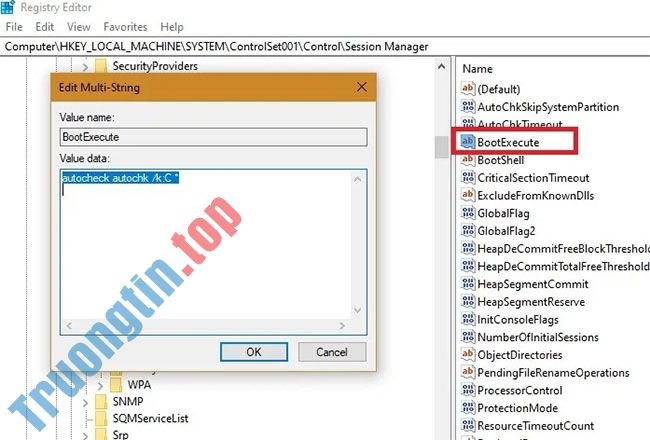The image size is (650, 440).
Task: Select the BootShell value name
Action: tap(501, 160)
